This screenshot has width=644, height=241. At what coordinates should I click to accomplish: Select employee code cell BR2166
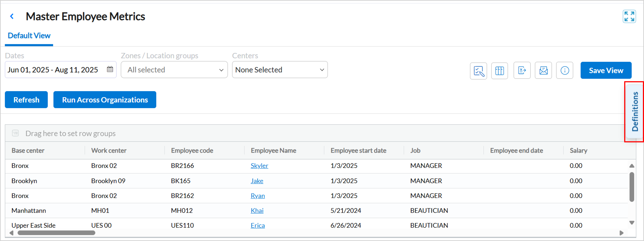pyautogui.click(x=182, y=166)
